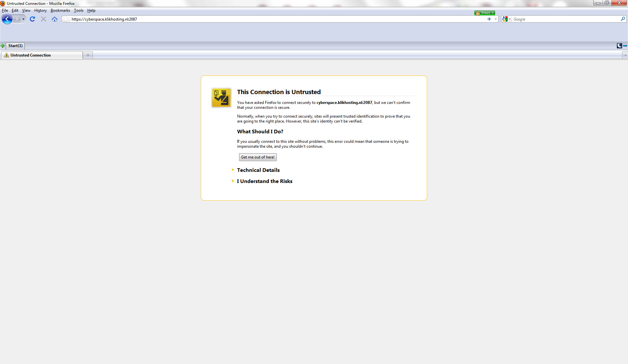This screenshot has height=364, width=628.
Task: Open the back/forward history dropdown arrow
Action: coord(23,19)
